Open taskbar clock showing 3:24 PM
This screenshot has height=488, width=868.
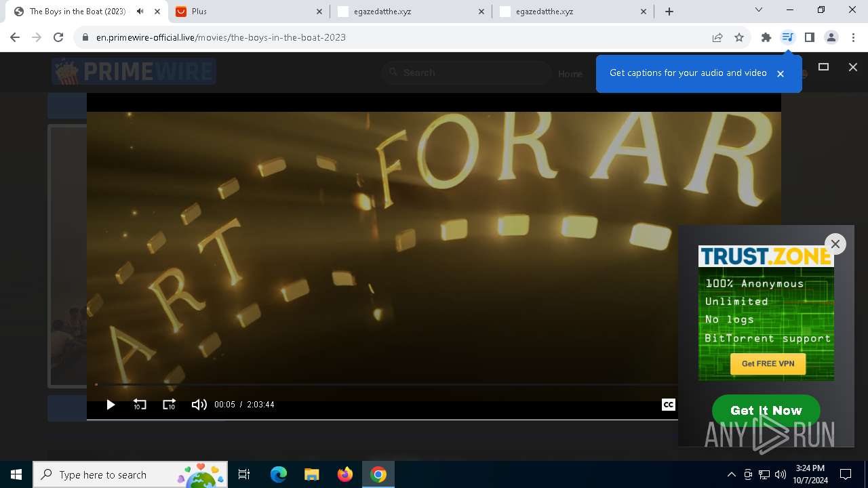click(x=812, y=474)
